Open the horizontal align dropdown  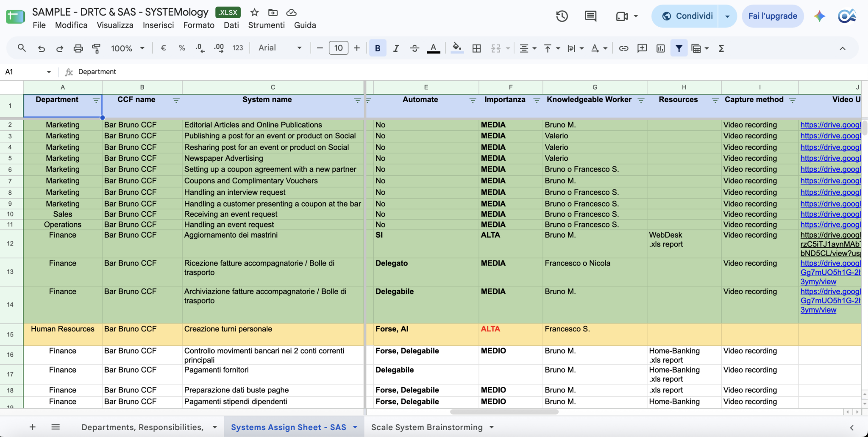[528, 48]
